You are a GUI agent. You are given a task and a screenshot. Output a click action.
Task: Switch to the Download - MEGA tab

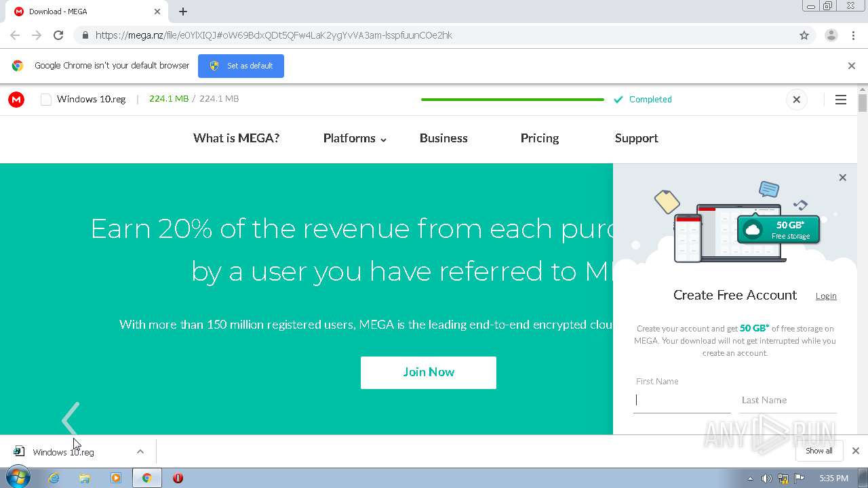85,12
